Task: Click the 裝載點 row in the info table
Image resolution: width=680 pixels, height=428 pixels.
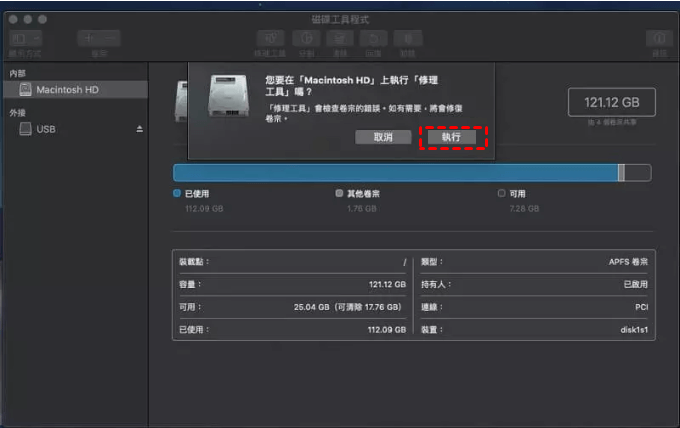Action: tap(293, 262)
